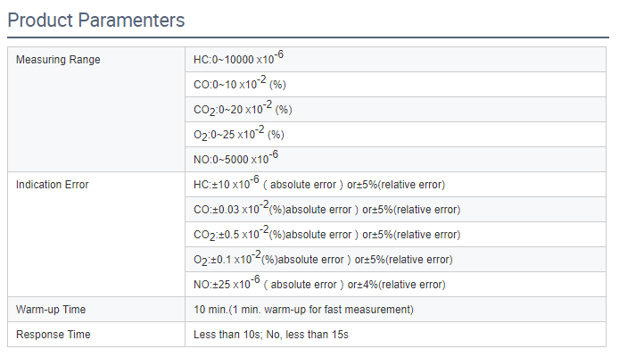Click the or±5%(relative error) text in HC row
The height and width of the screenshot is (357, 644).
pyautogui.click(x=396, y=185)
